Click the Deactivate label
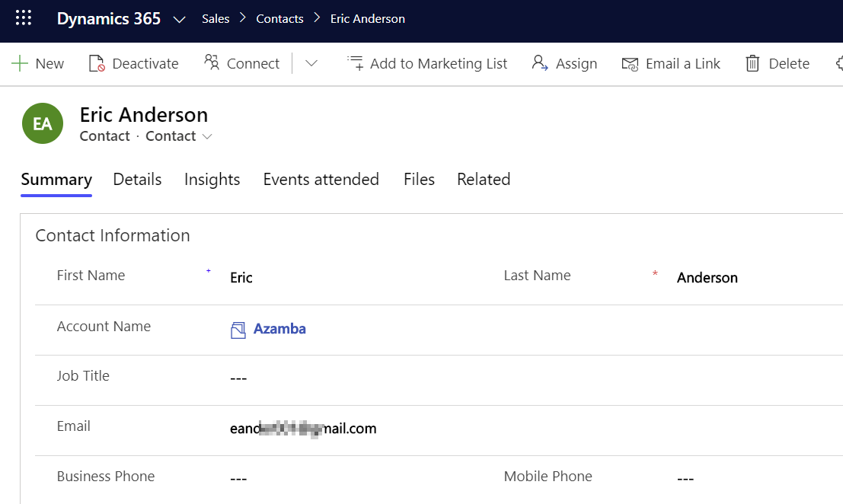 click(145, 63)
